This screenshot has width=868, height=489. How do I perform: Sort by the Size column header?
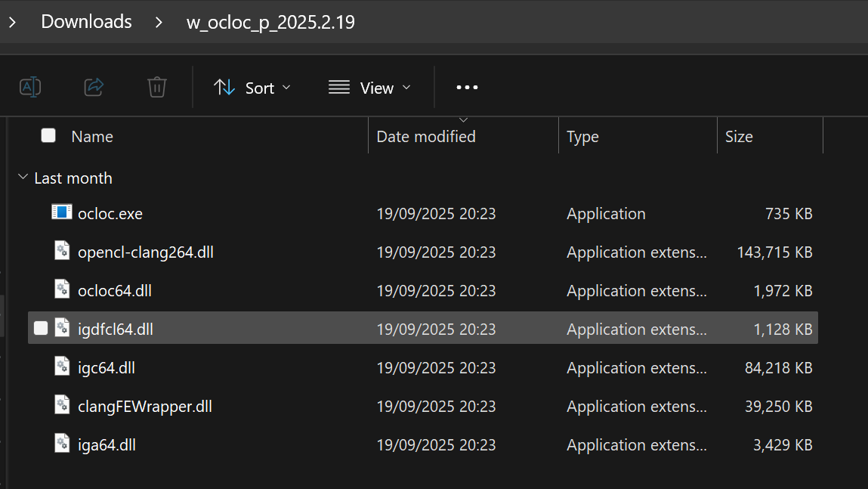(739, 136)
